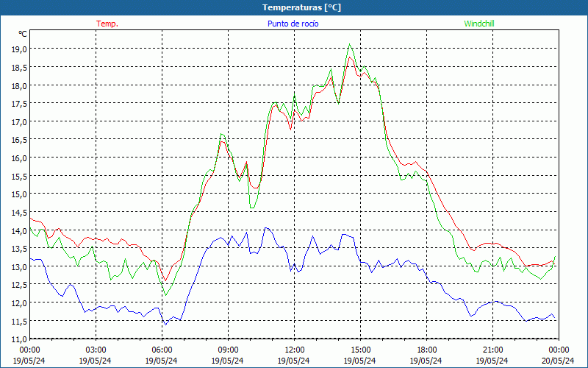
Task: Click the 16,5 y-axis value
Action: [x=19, y=140]
